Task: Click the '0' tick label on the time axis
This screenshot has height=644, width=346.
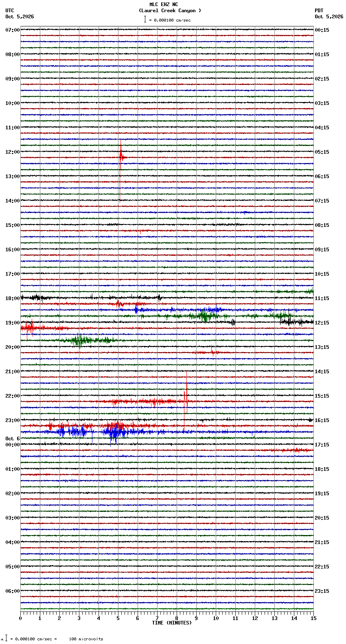Action: pyautogui.click(x=20, y=618)
